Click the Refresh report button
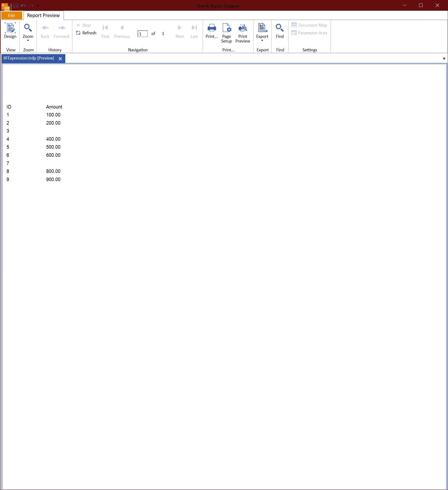This screenshot has height=490, width=448. click(86, 33)
